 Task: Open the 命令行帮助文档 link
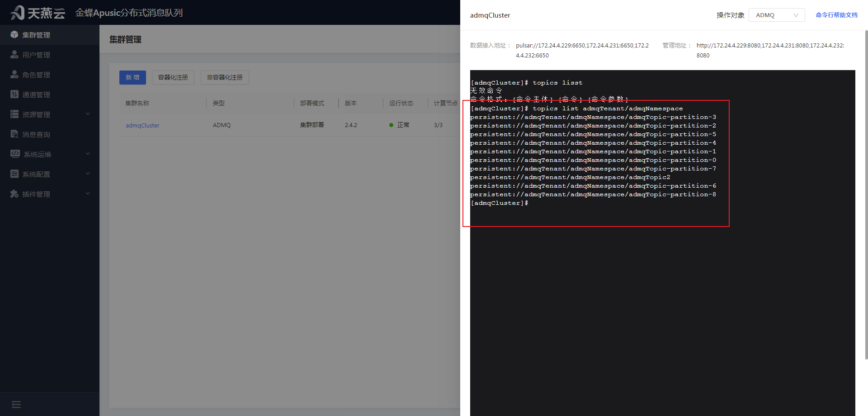point(836,15)
